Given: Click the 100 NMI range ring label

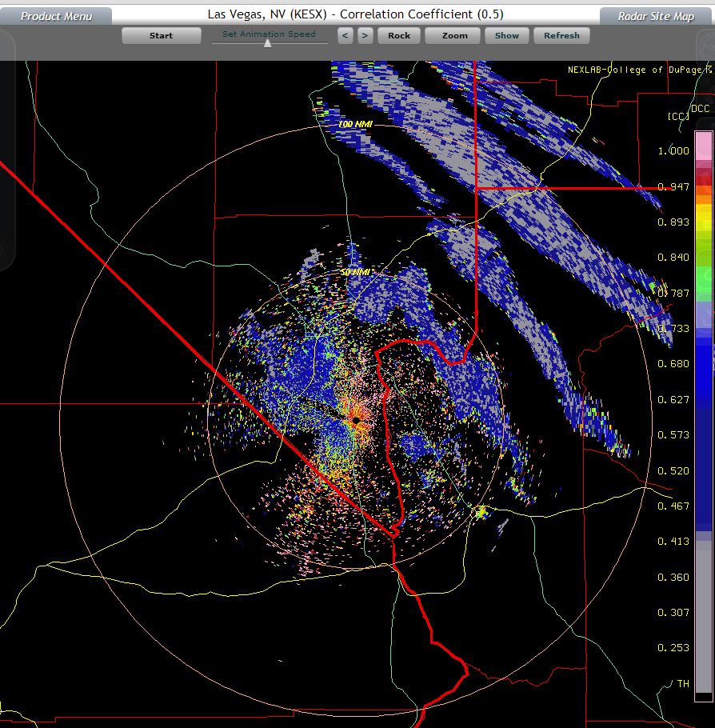Looking at the screenshot, I should pyautogui.click(x=356, y=125).
